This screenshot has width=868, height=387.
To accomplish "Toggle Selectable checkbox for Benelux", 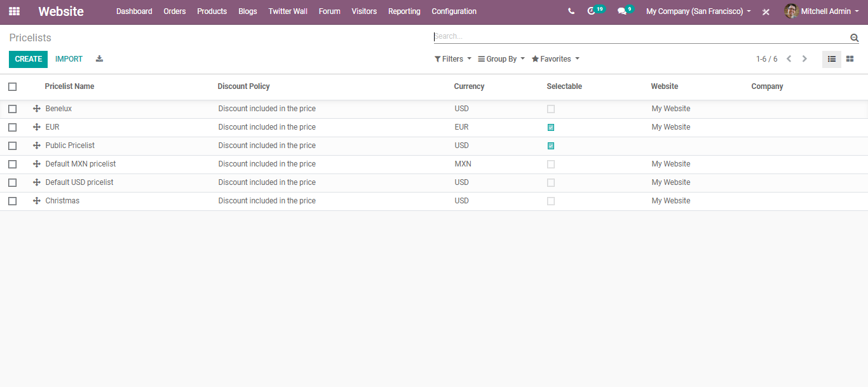I will point(551,109).
